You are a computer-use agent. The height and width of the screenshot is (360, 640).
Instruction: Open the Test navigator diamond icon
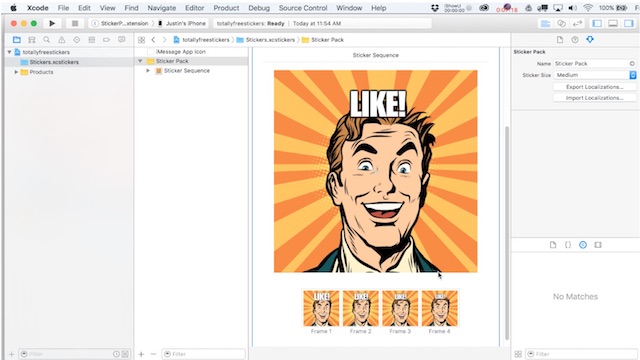(77, 40)
